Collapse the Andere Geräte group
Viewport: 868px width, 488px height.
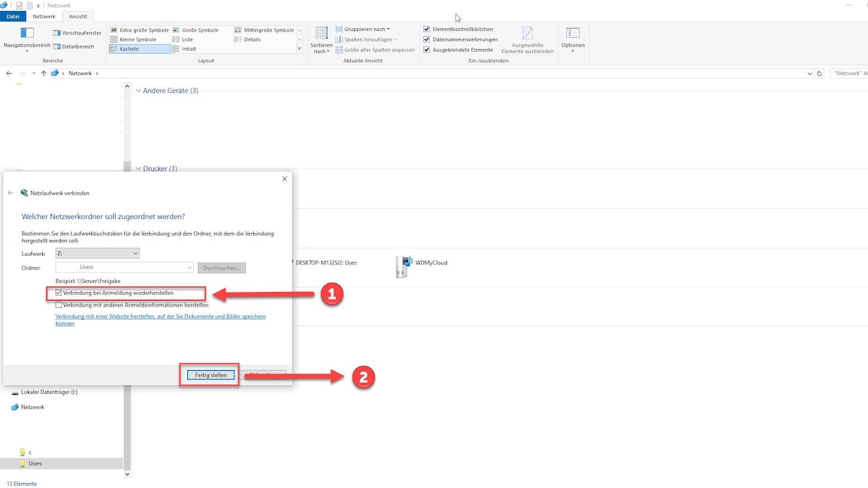(139, 90)
